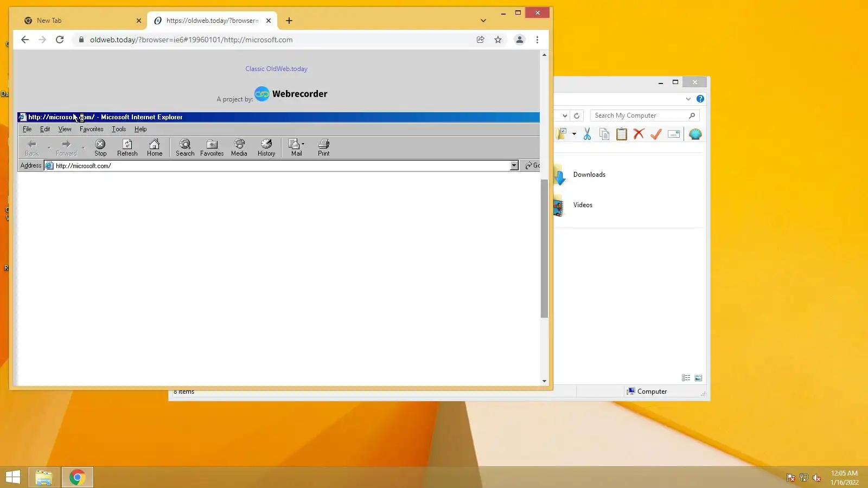Click the IE Address field showing microsoft.com

pos(281,165)
